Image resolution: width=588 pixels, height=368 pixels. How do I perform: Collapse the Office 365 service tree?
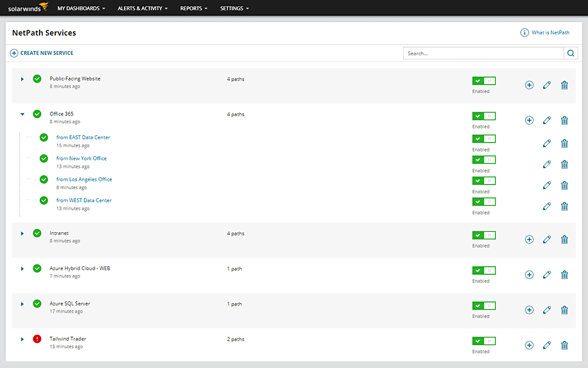point(22,114)
